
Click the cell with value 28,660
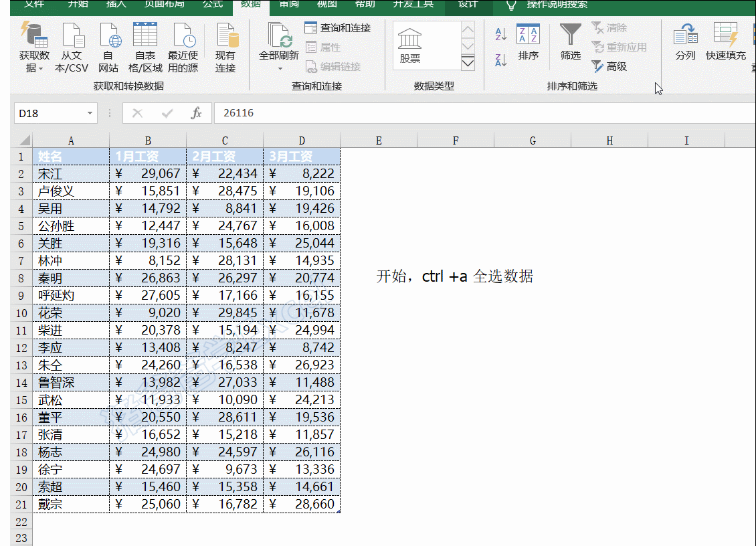pyautogui.click(x=302, y=505)
